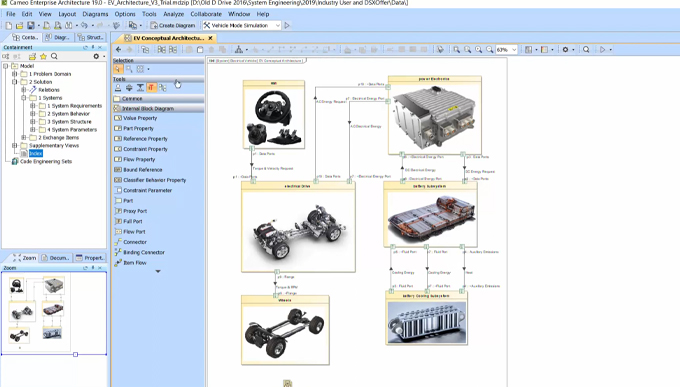680x388 pixels.
Task: Switch to the Struct. tab
Action: [90, 37]
